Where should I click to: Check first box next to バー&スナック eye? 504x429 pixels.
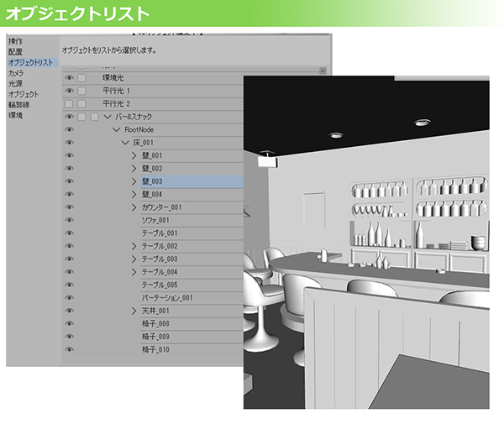(82, 117)
